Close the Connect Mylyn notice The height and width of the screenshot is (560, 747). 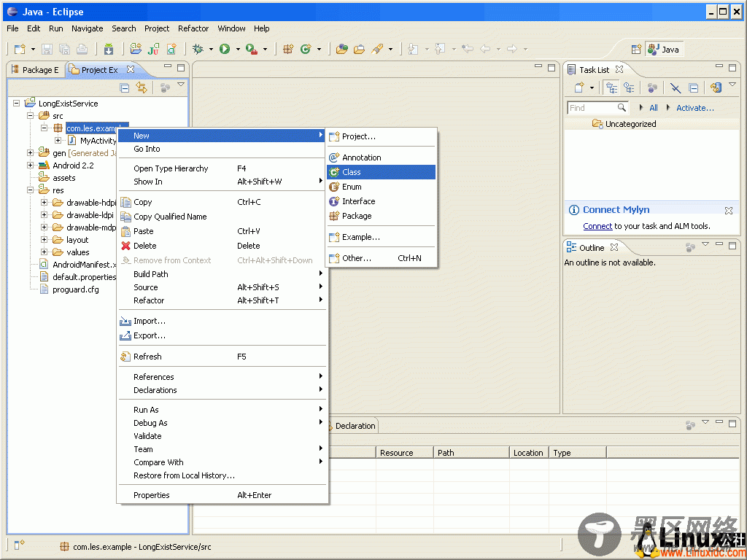click(x=729, y=210)
